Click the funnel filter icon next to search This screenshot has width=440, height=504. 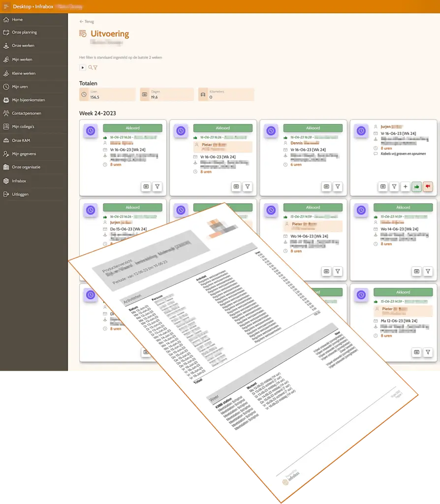coord(95,67)
